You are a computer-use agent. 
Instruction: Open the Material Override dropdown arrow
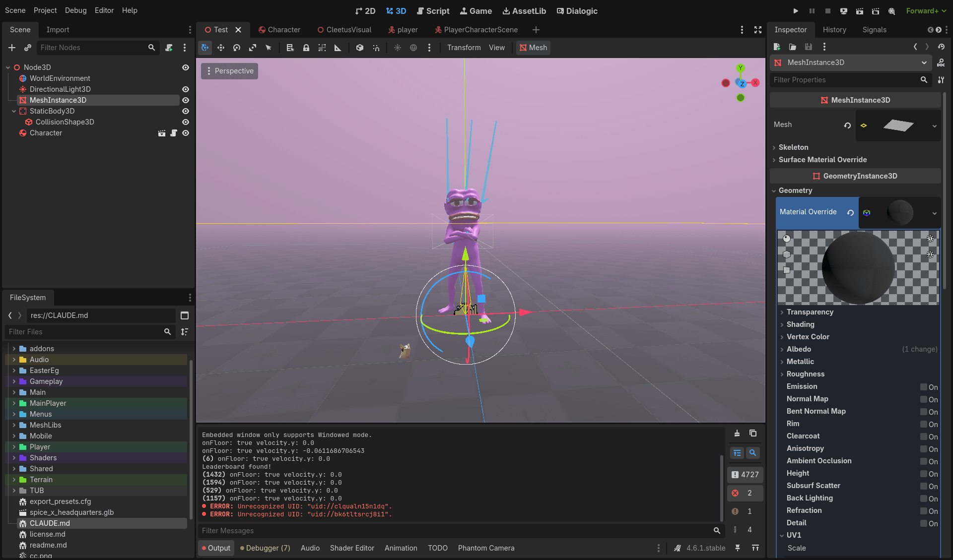coord(934,213)
